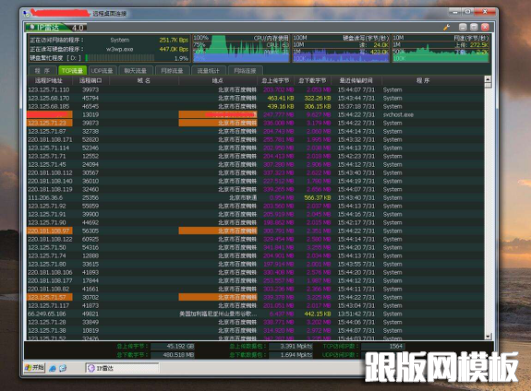Open the 开始 Start menu button

pos(34,368)
